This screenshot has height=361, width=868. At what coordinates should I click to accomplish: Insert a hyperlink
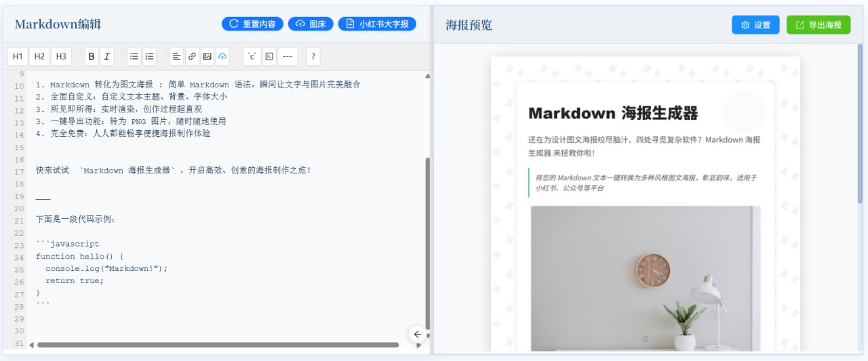(192, 56)
